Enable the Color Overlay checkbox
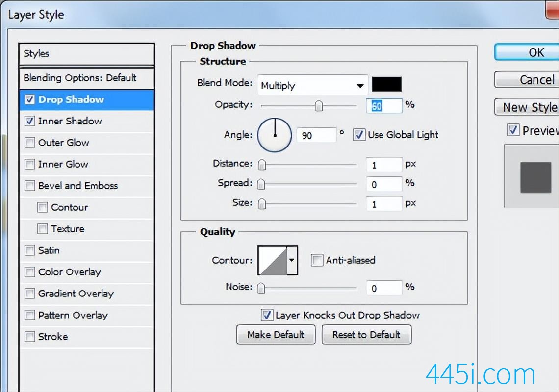Screen dimensions: 559x392 pyautogui.click(x=30, y=272)
